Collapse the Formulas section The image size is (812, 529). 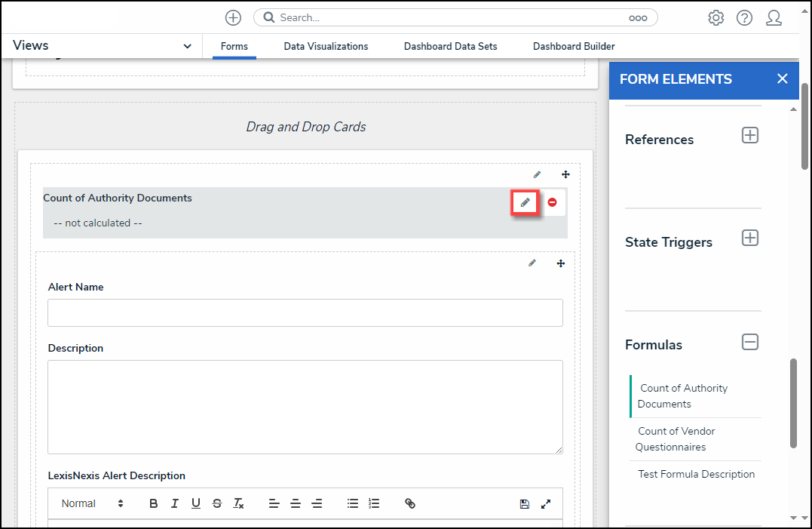point(749,342)
